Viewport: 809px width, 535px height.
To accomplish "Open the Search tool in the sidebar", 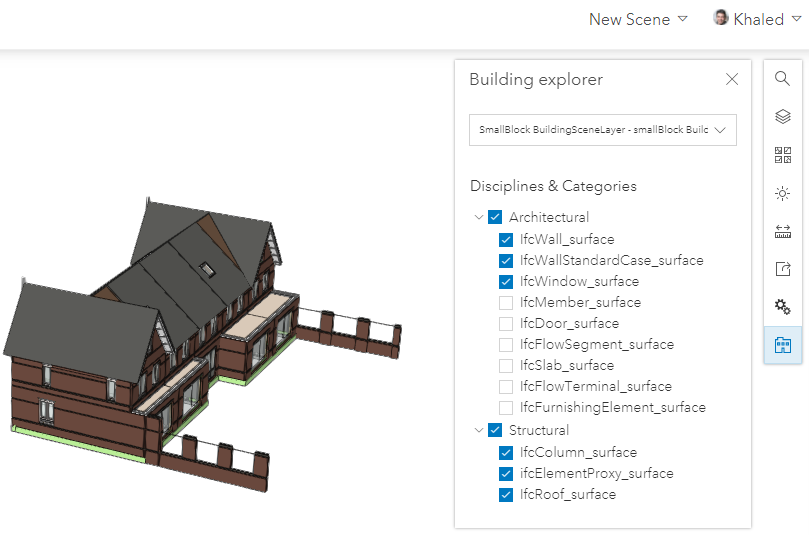I will tap(782, 78).
